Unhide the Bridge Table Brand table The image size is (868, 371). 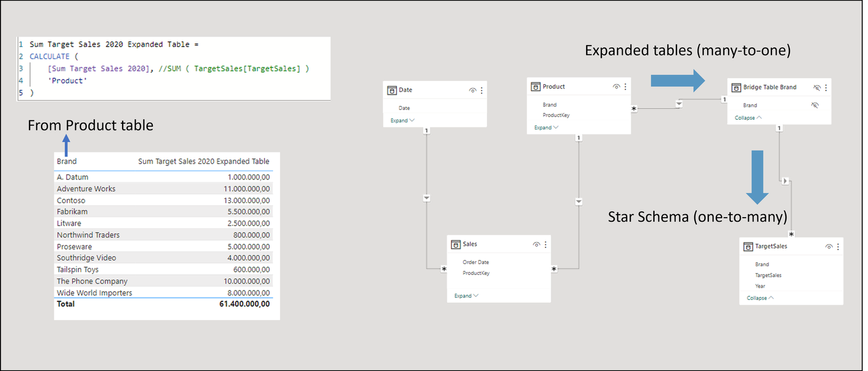click(816, 88)
